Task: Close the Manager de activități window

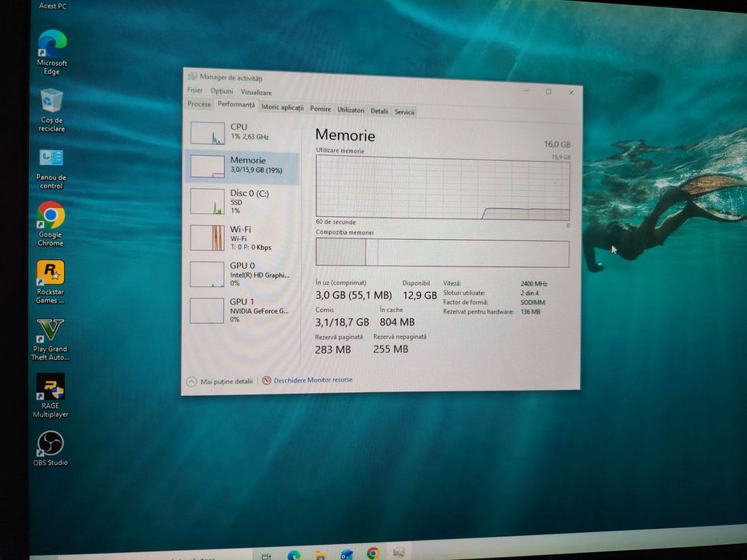Action: [x=571, y=92]
